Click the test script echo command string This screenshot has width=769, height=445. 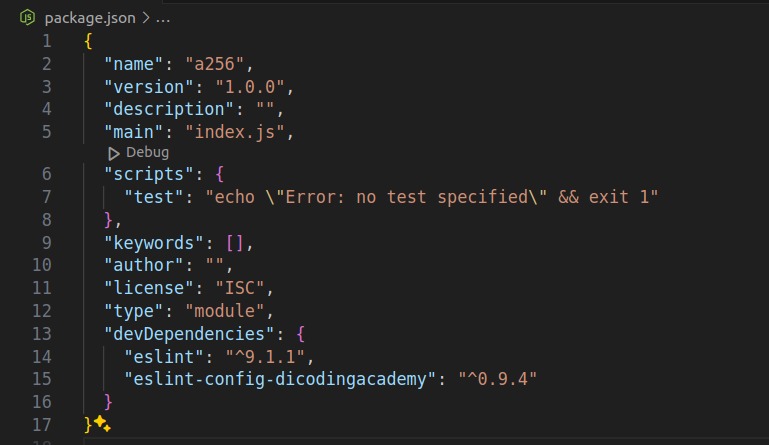[x=432, y=196]
